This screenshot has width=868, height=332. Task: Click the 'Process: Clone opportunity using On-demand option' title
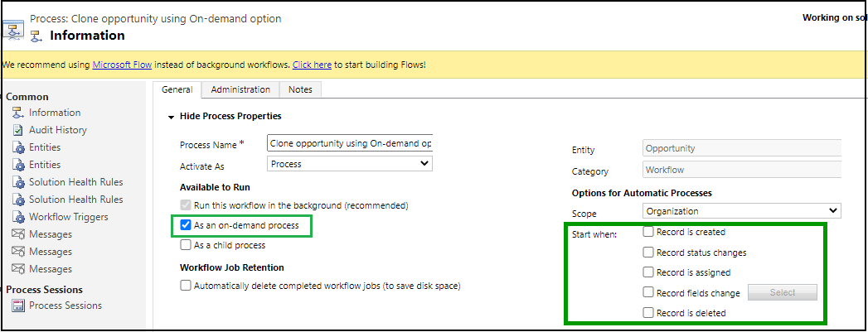(156, 19)
